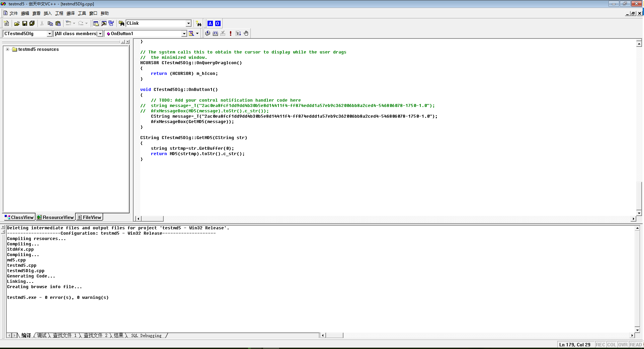Screen dimensions: 644x349
Task: Click the Save All icon
Action: pyautogui.click(x=32, y=23)
